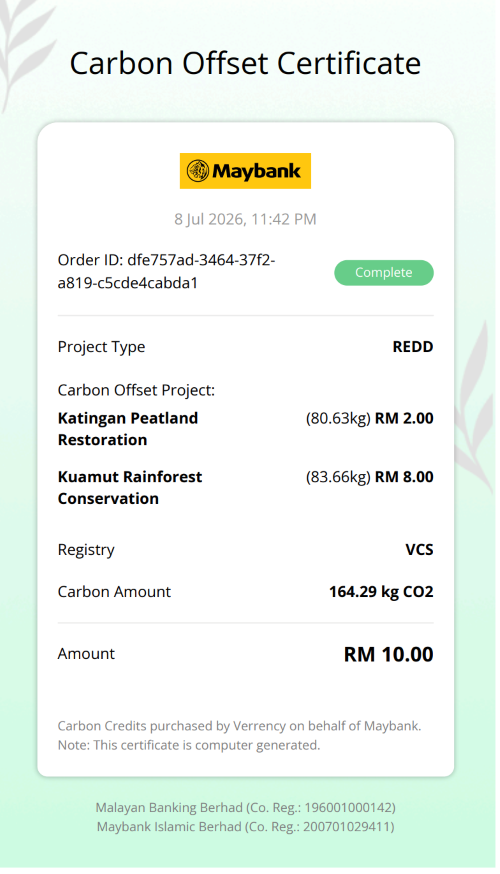Image resolution: width=500 pixels, height=874 pixels.
Task: Click the REDD project type value
Action: click(x=413, y=347)
